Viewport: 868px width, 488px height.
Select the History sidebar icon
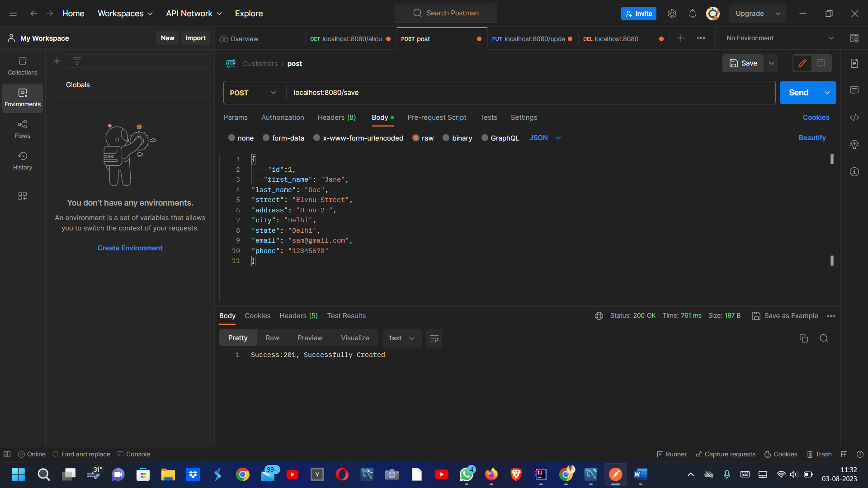(x=22, y=160)
